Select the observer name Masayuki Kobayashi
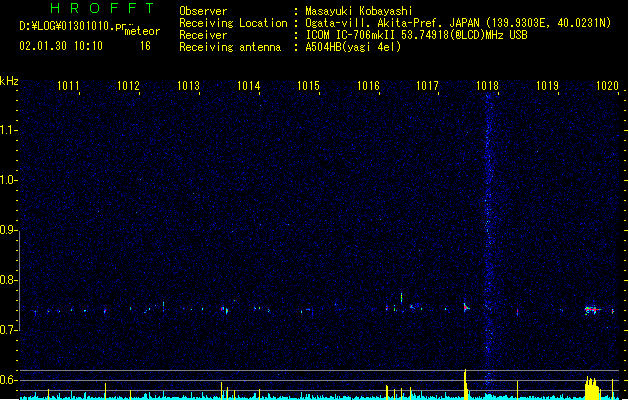629x400 pixels. click(359, 11)
